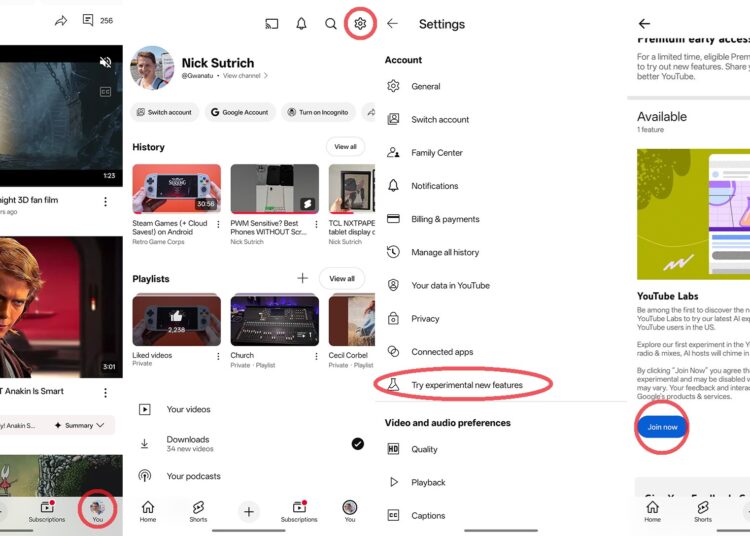Screen dimensions: 750x536
Task: Open Captions settings
Action: (x=501, y=515)
